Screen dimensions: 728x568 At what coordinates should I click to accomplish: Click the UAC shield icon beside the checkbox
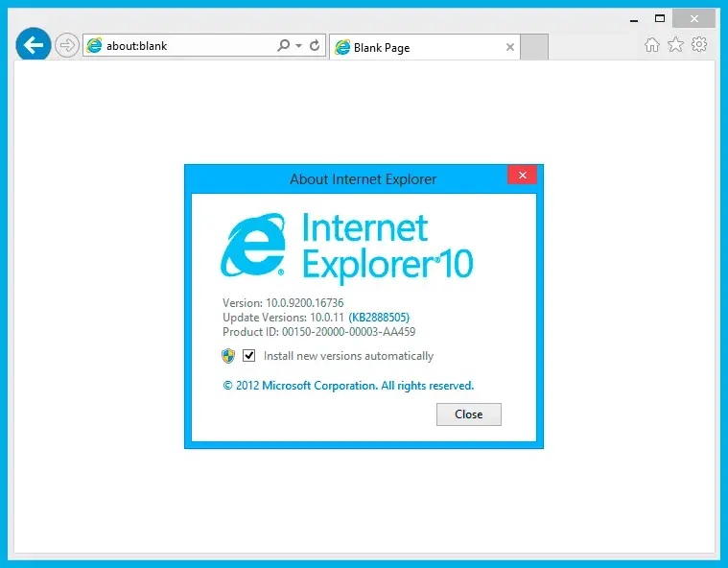pyautogui.click(x=228, y=356)
